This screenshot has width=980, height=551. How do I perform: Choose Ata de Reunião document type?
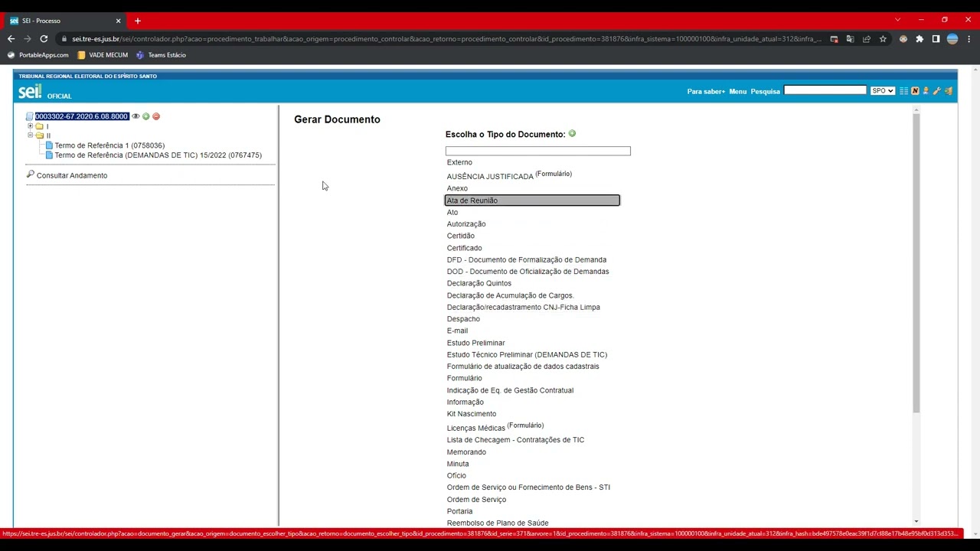click(x=532, y=201)
